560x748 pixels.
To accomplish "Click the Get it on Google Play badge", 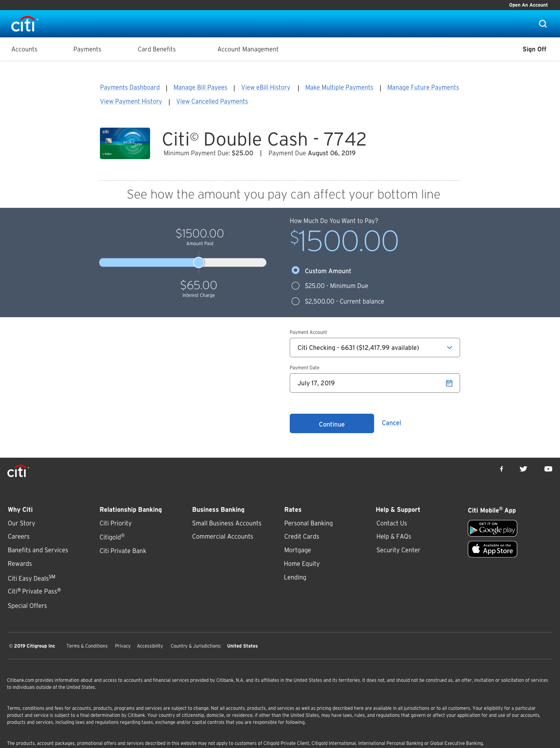I will [492, 528].
